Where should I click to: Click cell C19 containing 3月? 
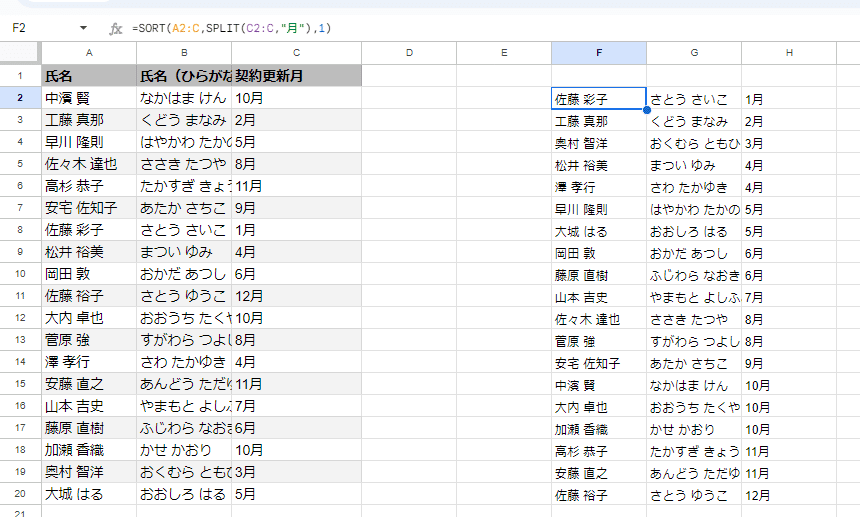pyautogui.click(x=296, y=471)
